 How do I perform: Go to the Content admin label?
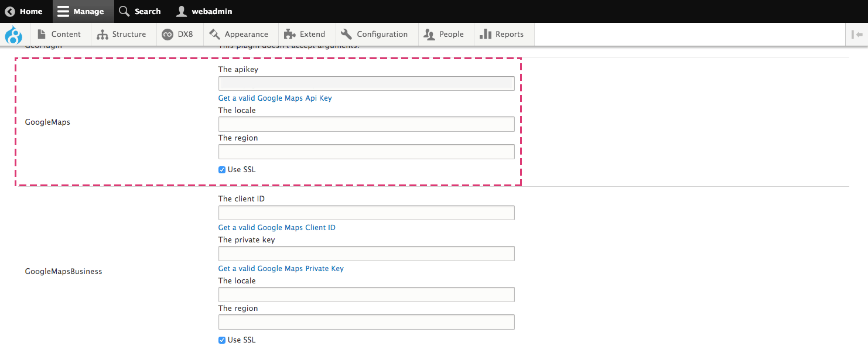(x=66, y=35)
